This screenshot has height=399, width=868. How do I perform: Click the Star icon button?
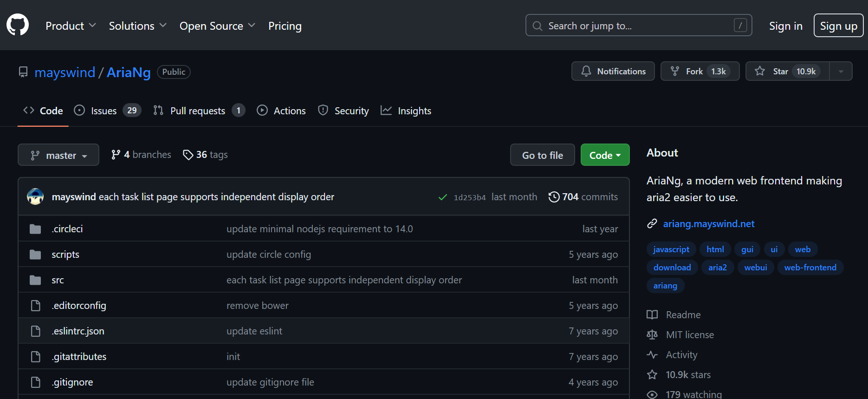coord(760,71)
